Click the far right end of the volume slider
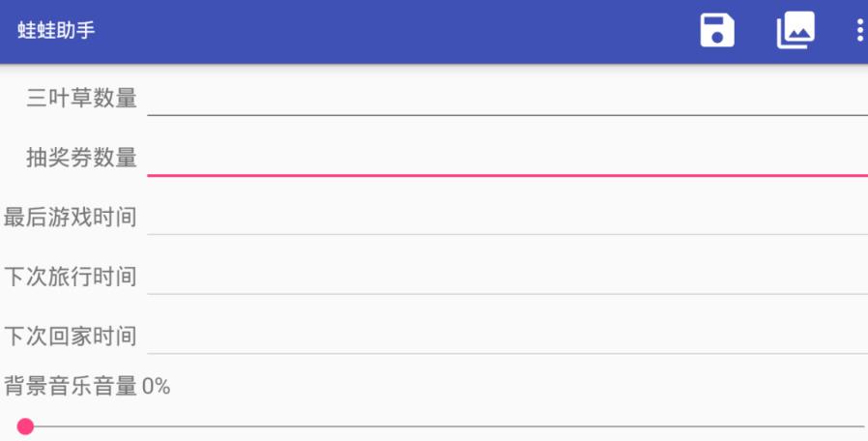This screenshot has width=868, height=441. (860, 426)
